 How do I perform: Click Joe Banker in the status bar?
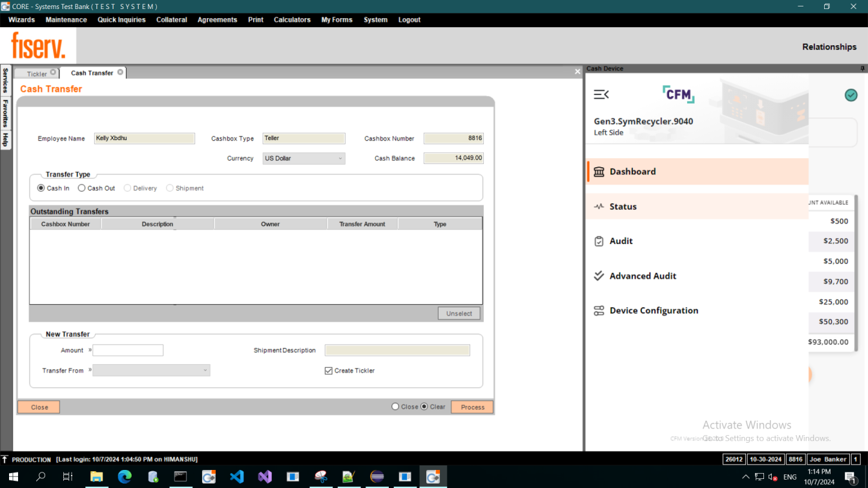[827, 460]
